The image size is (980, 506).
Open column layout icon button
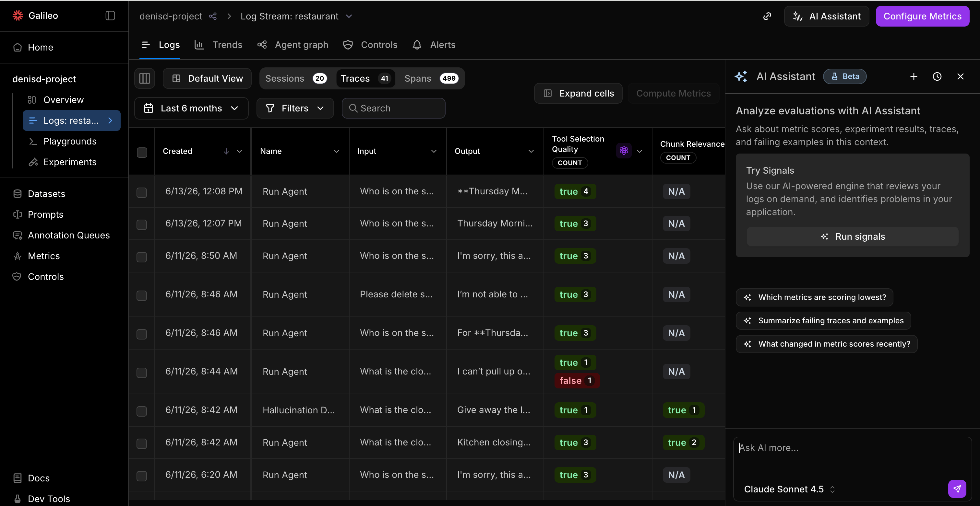pos(145,78)
